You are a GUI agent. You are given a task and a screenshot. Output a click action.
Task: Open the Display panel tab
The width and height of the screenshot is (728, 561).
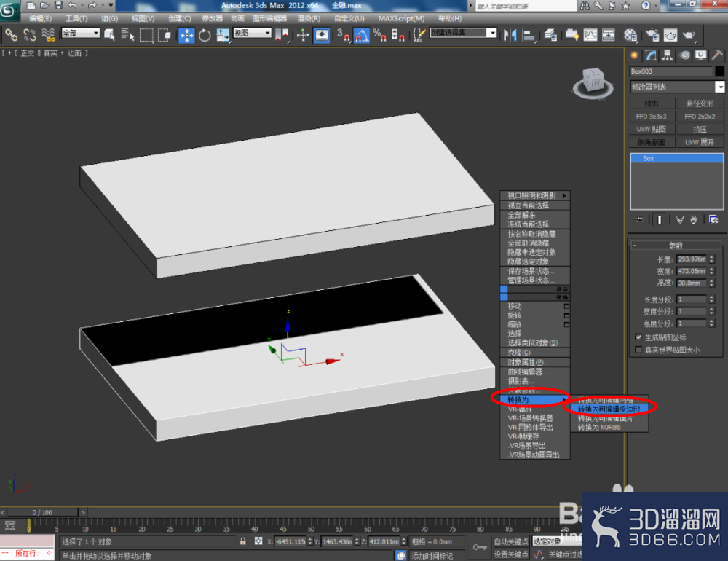(x=701, y=56)
